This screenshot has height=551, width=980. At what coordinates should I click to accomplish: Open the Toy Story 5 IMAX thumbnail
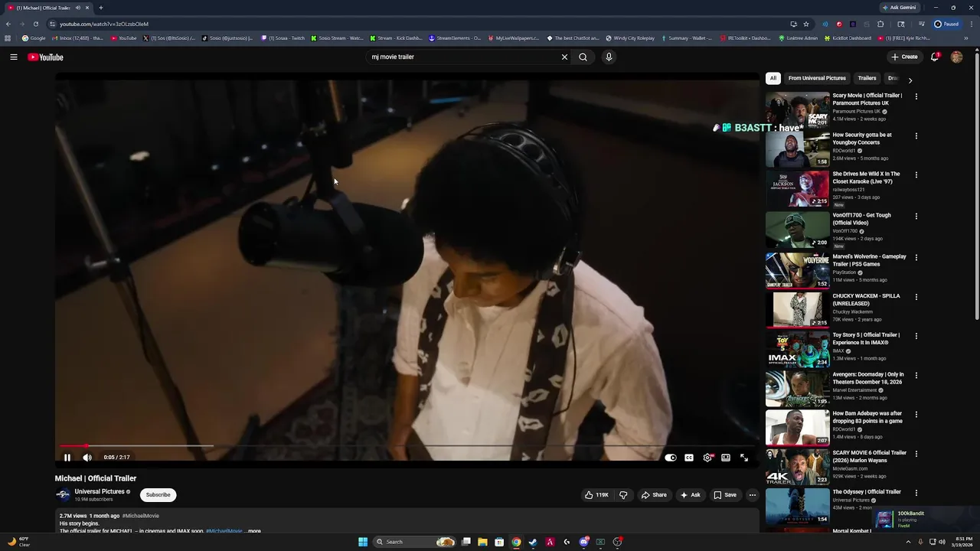pos(797,349)
